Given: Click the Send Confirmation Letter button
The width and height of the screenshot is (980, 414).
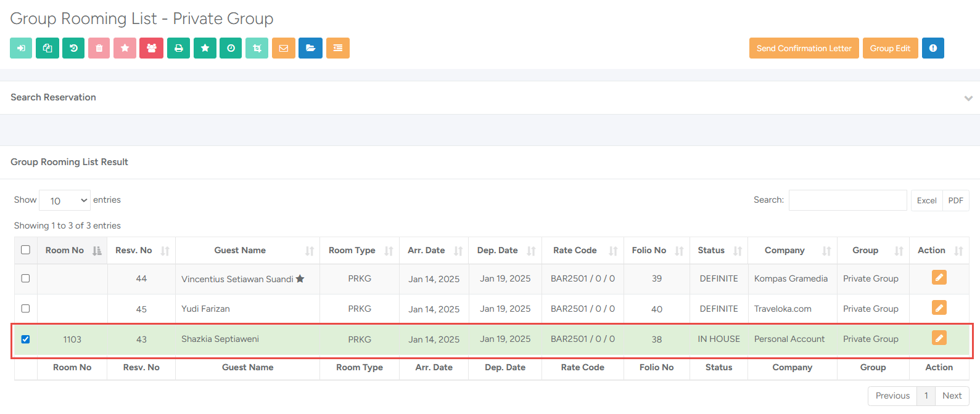Looking at the screenshot, I should (804, 48).
